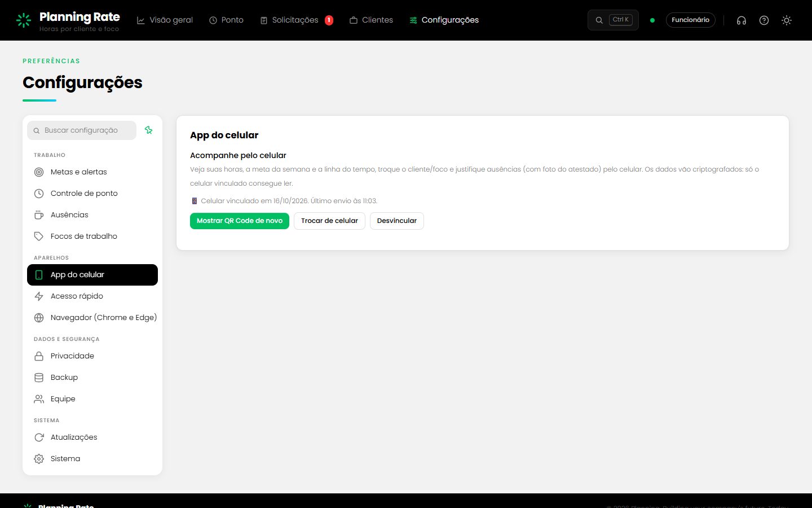Click the green online status dot
Image resolution: width=812 pixels, height=508 pixels.
(x=652, y=20)
